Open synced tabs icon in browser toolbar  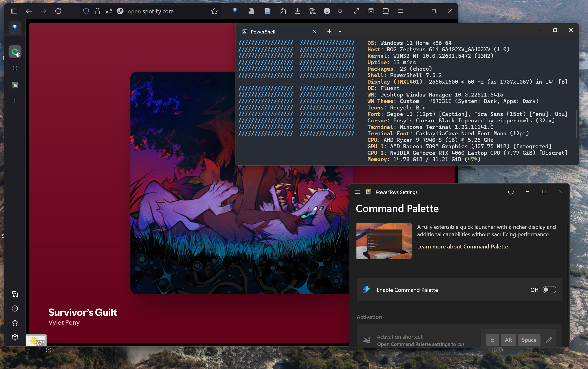pos(312,11)
